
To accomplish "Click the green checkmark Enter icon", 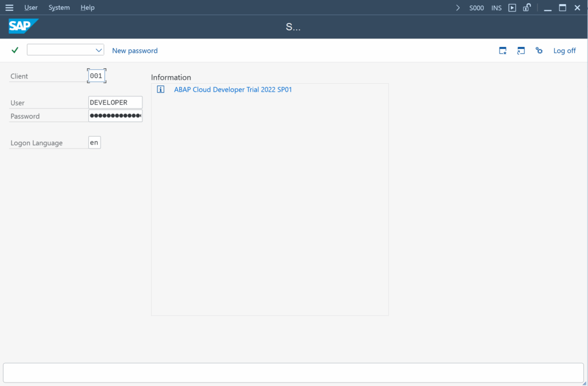I will pos(15,50).
